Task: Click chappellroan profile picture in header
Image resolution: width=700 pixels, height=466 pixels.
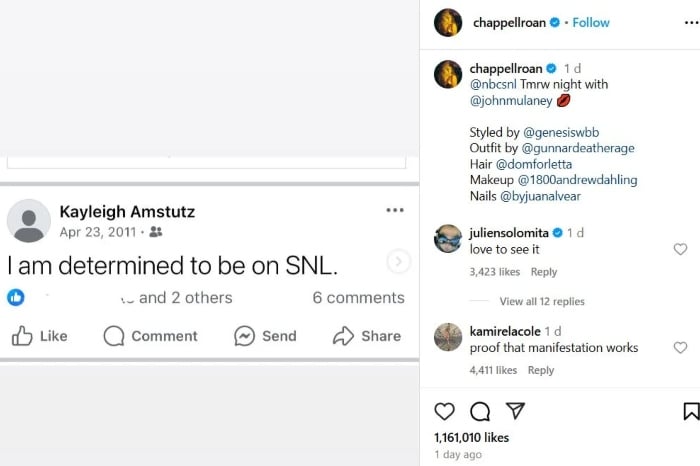Action: tap(448, 22)
